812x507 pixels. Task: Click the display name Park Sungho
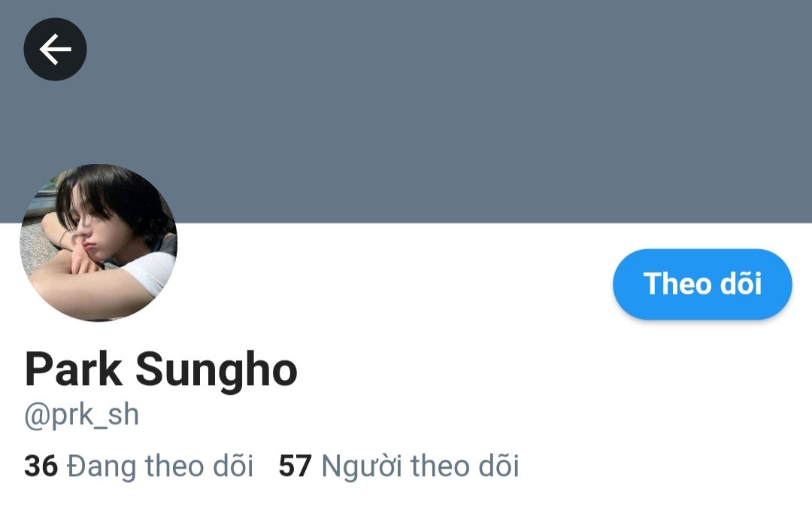pos(161,370)
